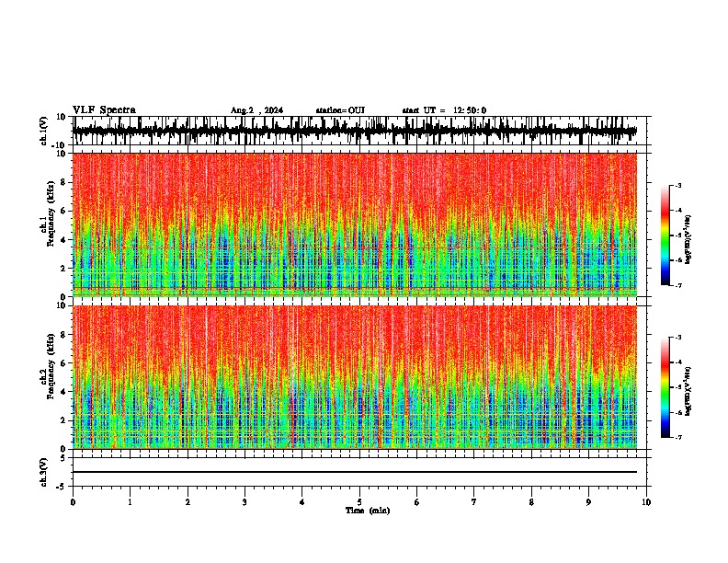
Task: Click time axis tick label "2"
Action: 188,502
